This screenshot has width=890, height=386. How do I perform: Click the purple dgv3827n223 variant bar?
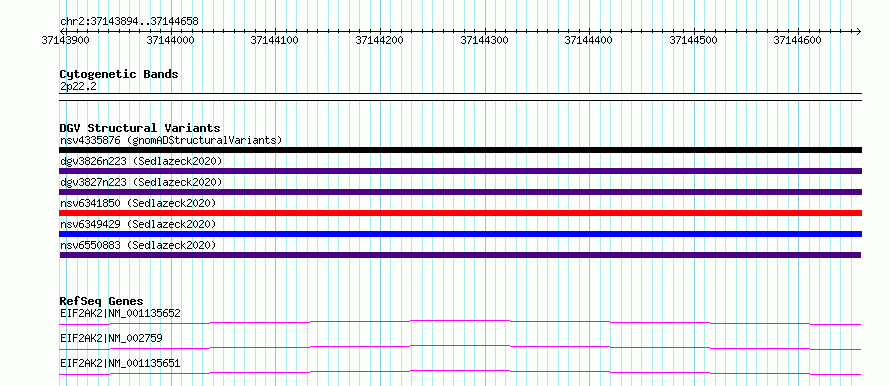coord(460,192)
